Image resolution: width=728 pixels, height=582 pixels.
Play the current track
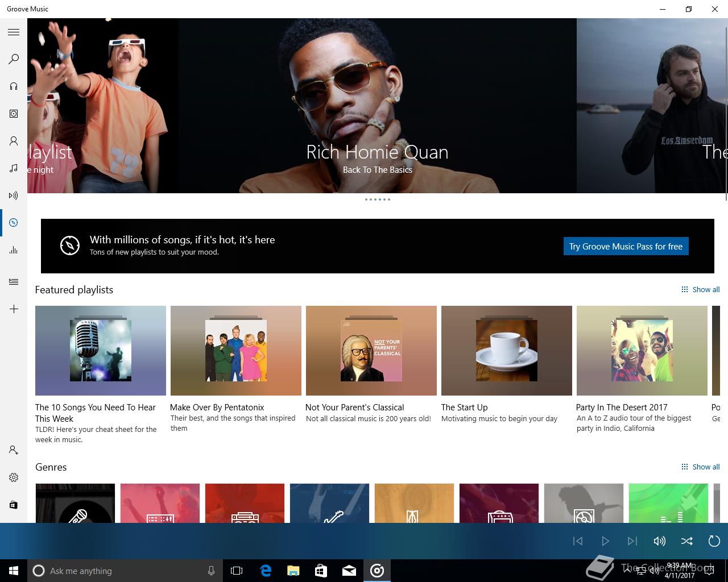(x=605, y=541)
